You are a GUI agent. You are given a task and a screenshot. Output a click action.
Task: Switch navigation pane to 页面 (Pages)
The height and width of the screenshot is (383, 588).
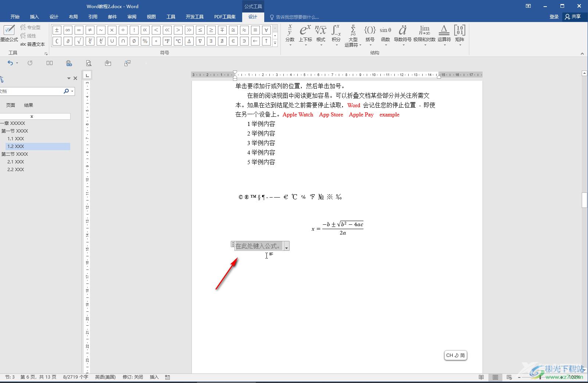point(11,105)
